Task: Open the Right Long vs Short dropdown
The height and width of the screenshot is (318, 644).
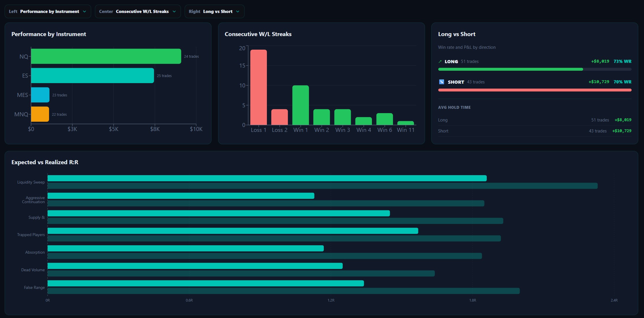Action: 214,12
